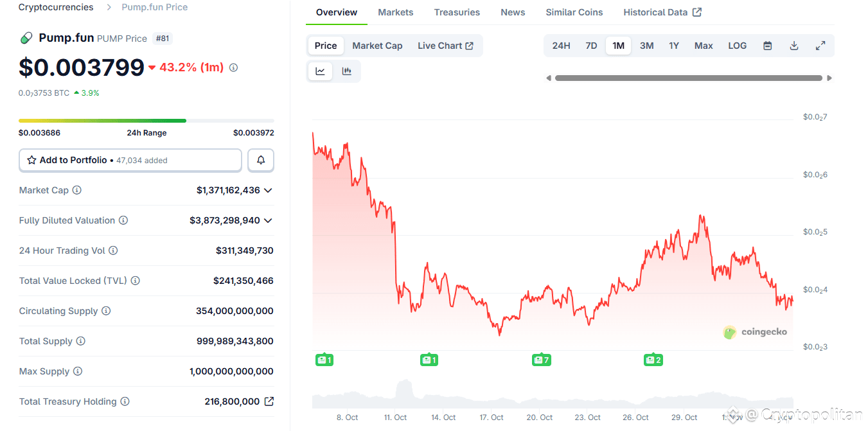Viewport: 868px width, 431px height.
Task: Switch to the Markets tab
Action: click(x=395, y=12)
